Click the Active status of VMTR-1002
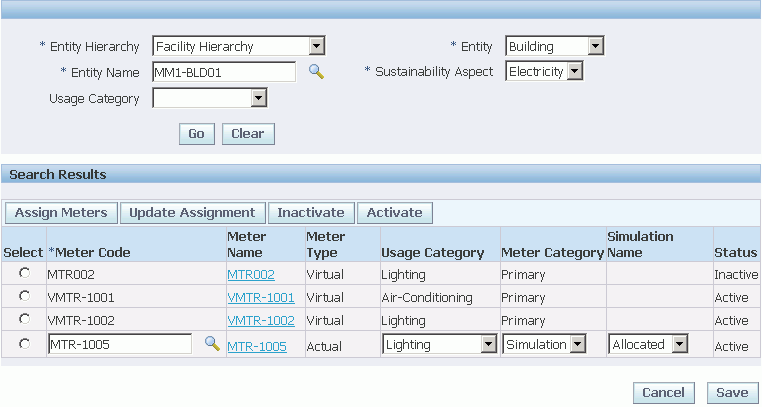This screenshot has height=407, width=762. (731, 321)
